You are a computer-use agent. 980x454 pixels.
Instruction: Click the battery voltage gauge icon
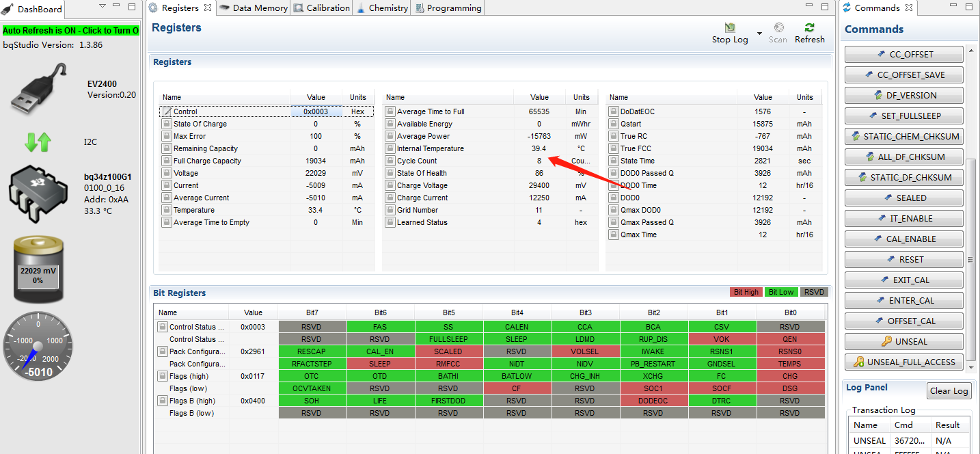(38, 270)
